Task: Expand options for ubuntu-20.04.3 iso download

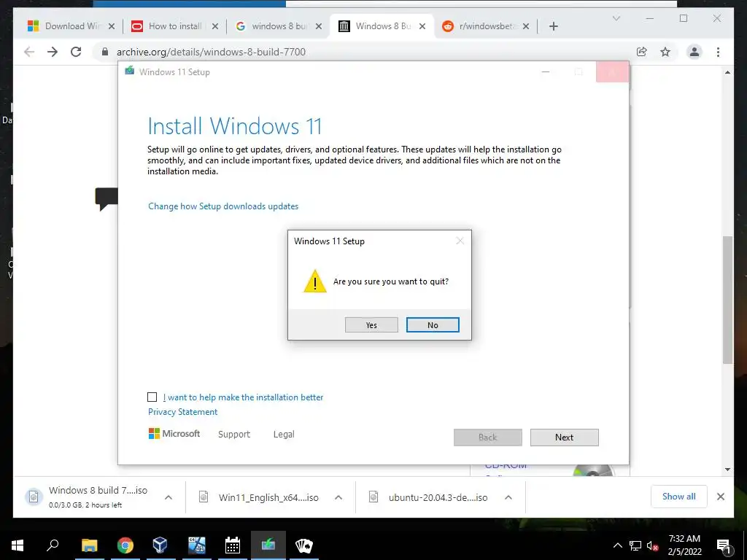Action: coord(508,497)
